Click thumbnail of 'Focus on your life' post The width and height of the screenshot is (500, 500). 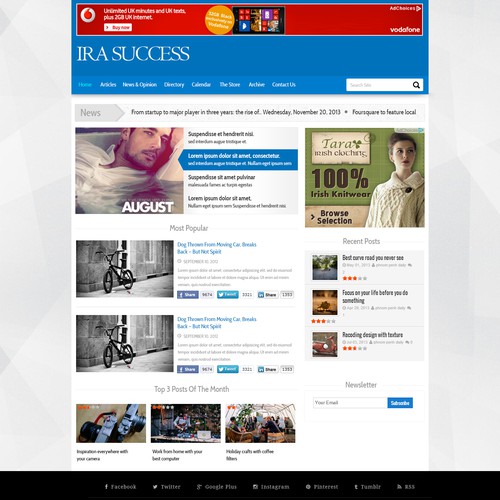pyautogui.click(x=325, y=302)
